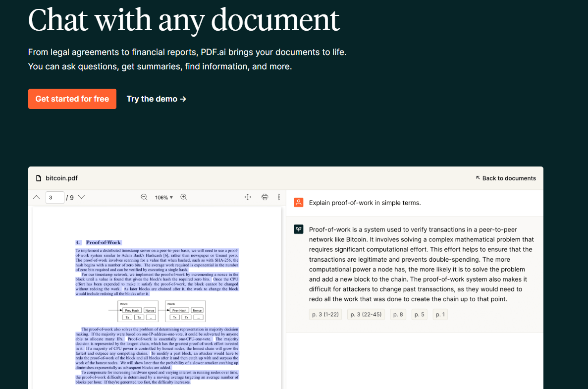The width and height of the screenshot is (588, 389).
Task: Open citation p. 3 (22-45)
Action: pyautogui.click(x=366, y=314)
